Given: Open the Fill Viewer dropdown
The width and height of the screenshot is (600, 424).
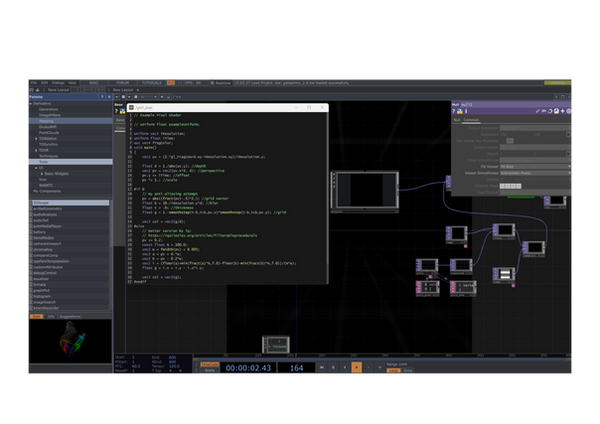Looking at the screenshot, I should tap(535, 166).
